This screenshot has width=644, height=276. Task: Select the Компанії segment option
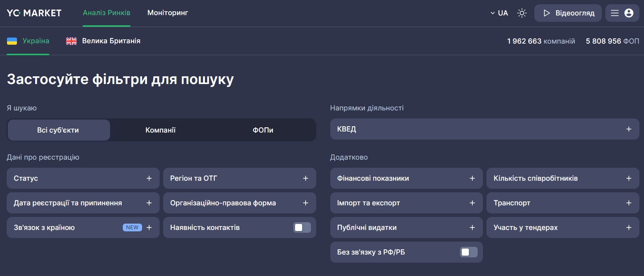[x=160, y=130]
